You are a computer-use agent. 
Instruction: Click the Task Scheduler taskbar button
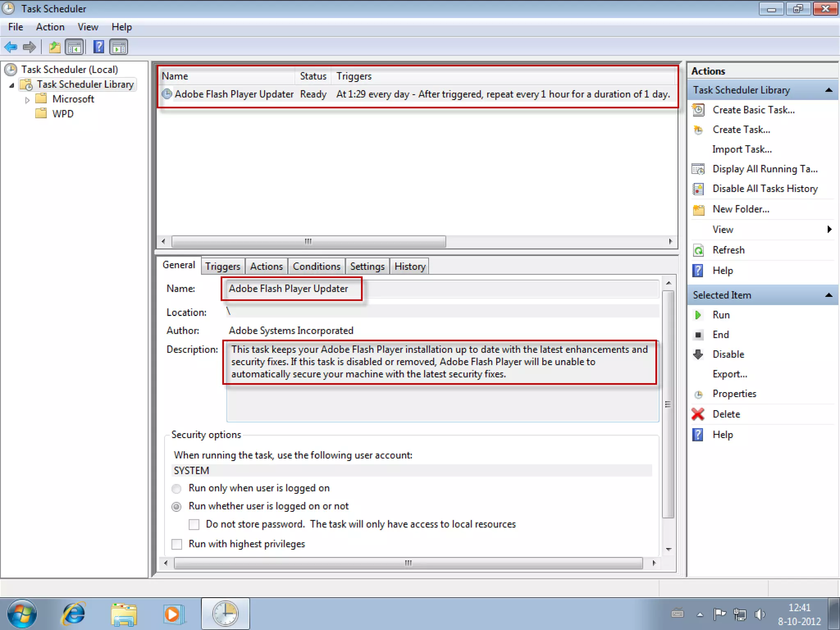point(225,614)
